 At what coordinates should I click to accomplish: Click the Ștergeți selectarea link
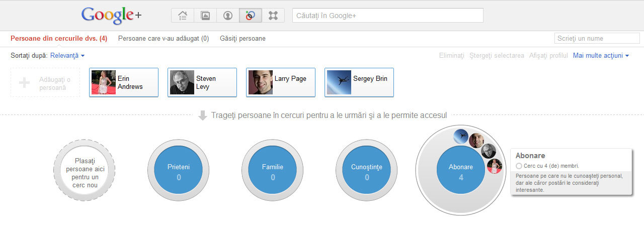[x=497, y=55]
